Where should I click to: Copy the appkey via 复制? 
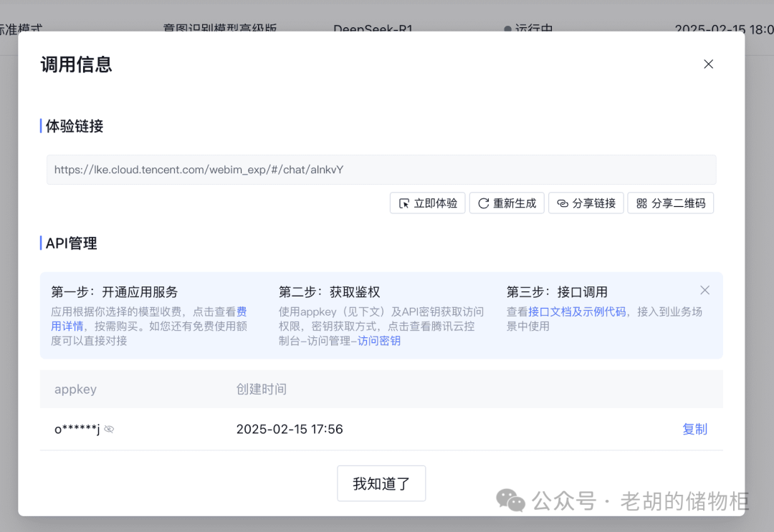(694, 430)
